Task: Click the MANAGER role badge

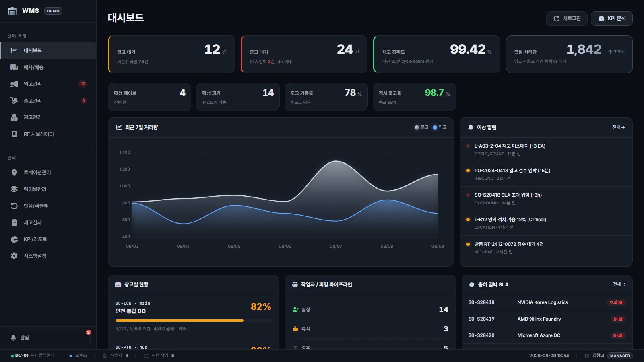Action: click(620, 356)
